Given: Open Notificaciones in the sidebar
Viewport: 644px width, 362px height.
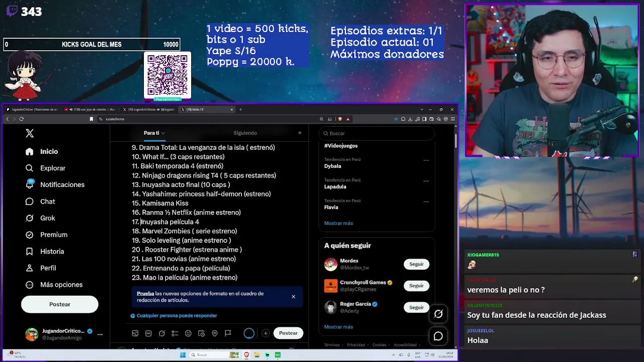Looking at the screenshot, I should pyautogui.click(x=55, y=185).
